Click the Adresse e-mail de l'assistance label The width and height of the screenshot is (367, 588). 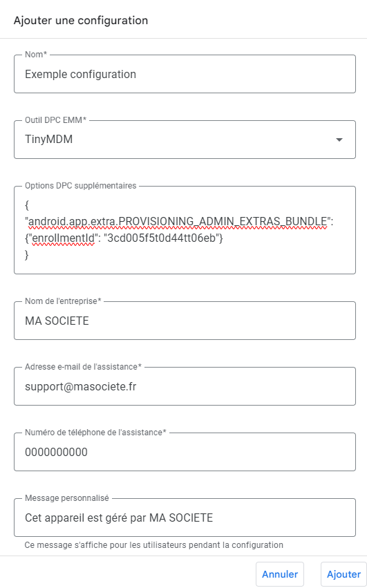pos(84,367)
